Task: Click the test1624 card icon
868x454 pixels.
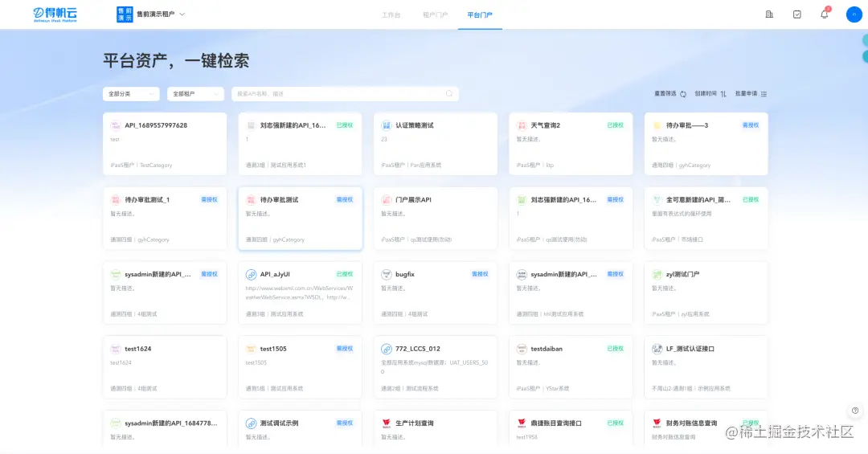Action: pos(115,349)
